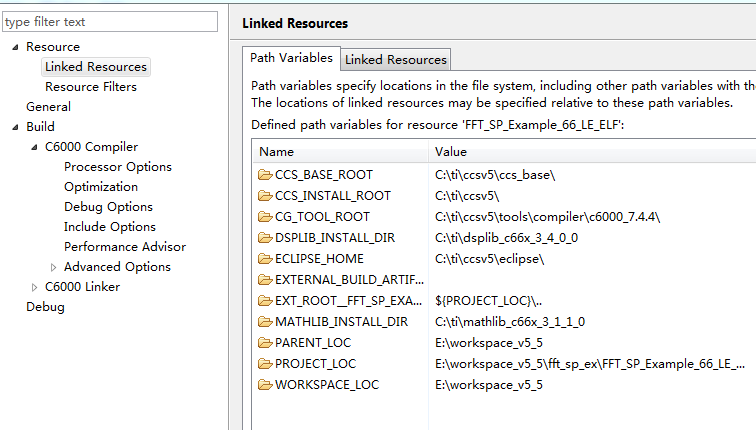
Task: Collapse the Resource tree node
Action: coord(15,47)
